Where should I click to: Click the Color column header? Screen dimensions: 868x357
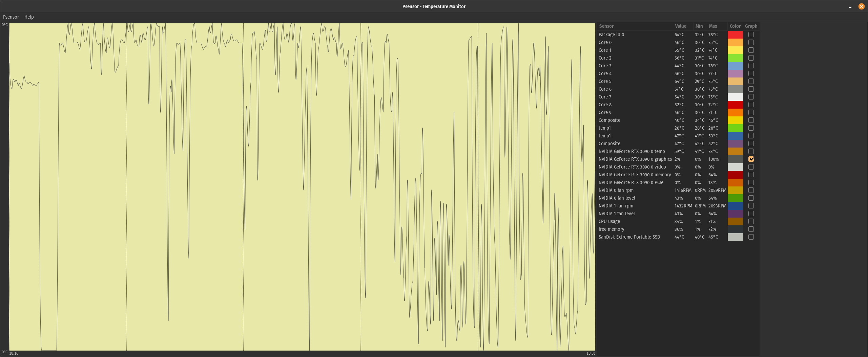pos(735,26)
